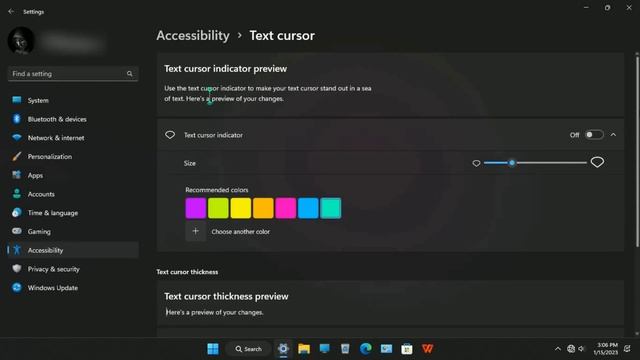Viewport: 640px width, 360px height.
Task: Click the network globe tray icon
Action: point(571,349)
